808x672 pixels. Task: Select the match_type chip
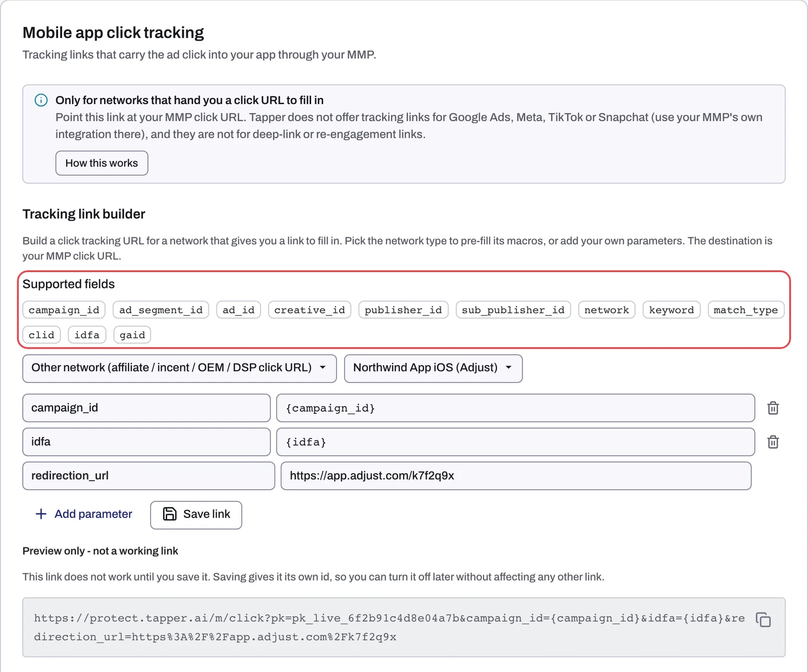point(746,310)
